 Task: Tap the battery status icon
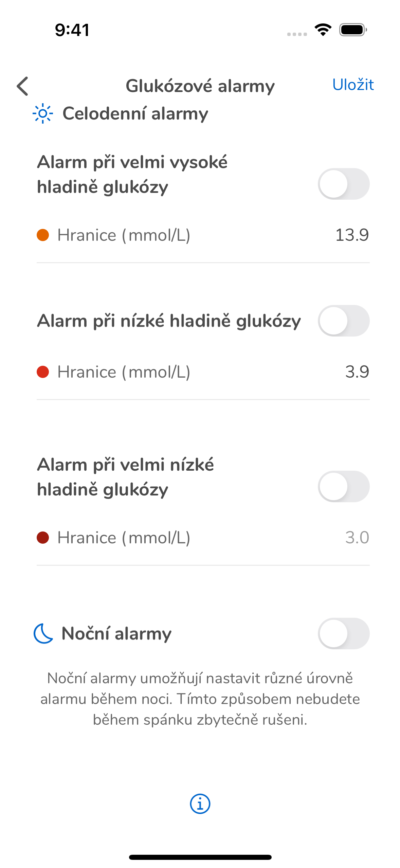tap(353, 30)
